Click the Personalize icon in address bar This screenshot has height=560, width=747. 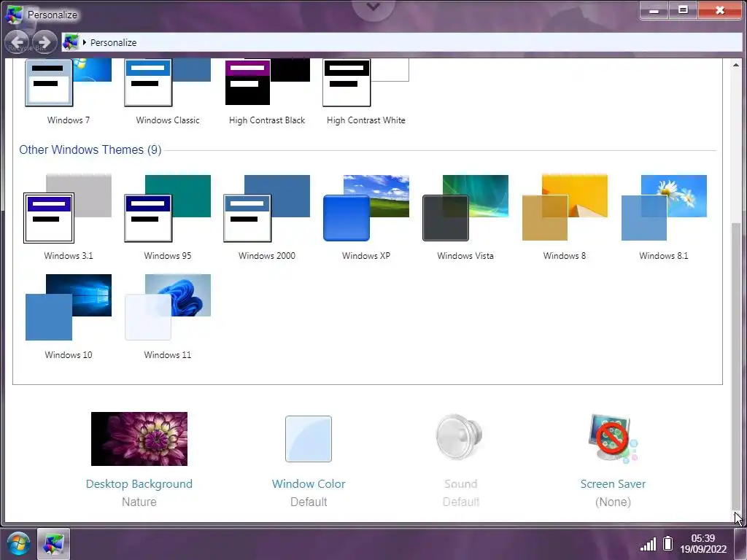71,42
